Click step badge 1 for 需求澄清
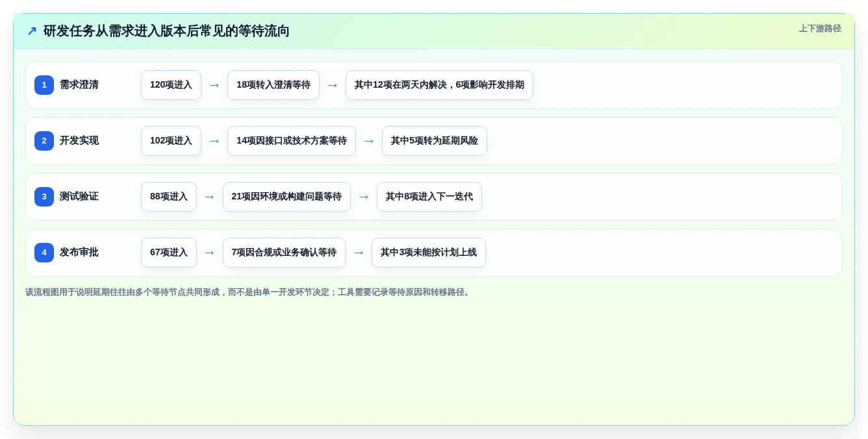The width and height of the screenshot is (868, 439). pos(44,85)
